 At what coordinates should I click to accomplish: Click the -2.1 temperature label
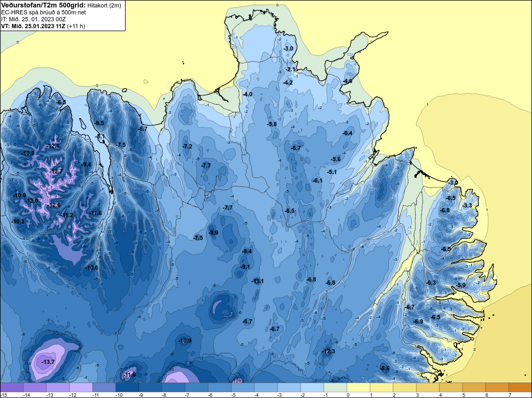[x=290, y=69]
